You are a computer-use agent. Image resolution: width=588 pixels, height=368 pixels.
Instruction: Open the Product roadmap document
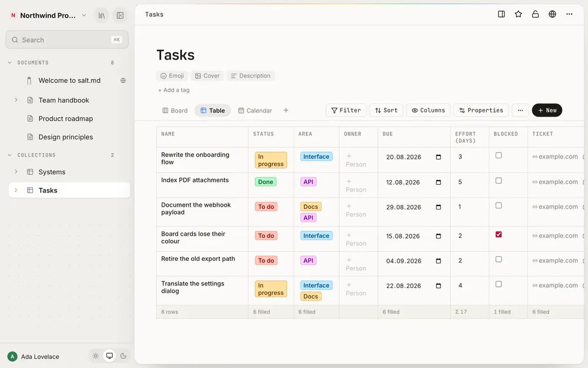66,119
